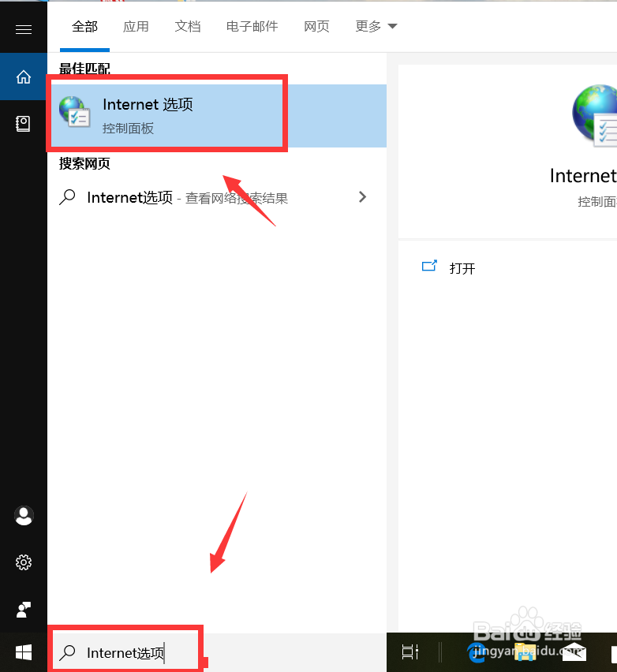Select the Home icon in sidebar

24,77
